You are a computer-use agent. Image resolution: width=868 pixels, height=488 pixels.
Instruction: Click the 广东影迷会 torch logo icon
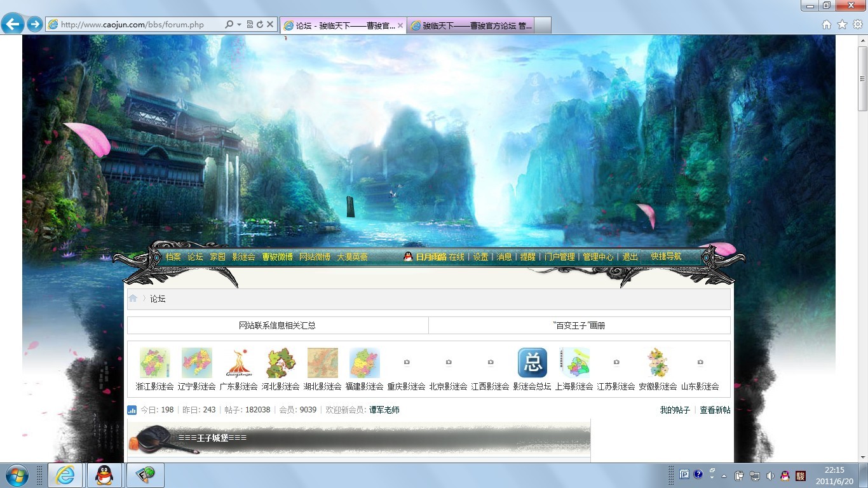(239, 363)
